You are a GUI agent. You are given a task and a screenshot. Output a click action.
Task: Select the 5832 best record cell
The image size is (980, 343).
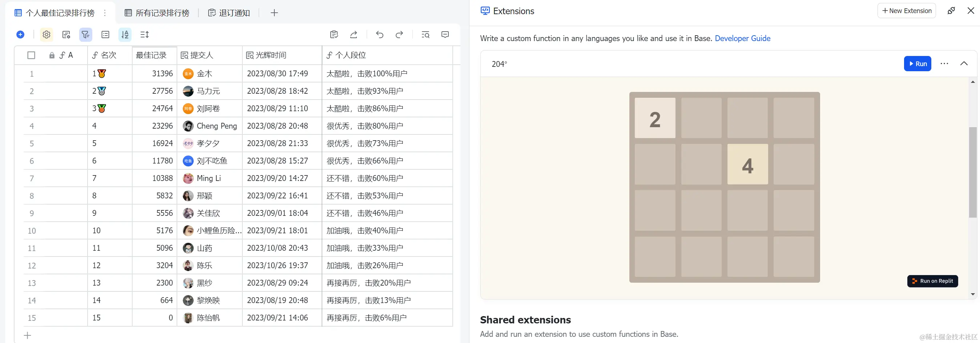[154, 196]
